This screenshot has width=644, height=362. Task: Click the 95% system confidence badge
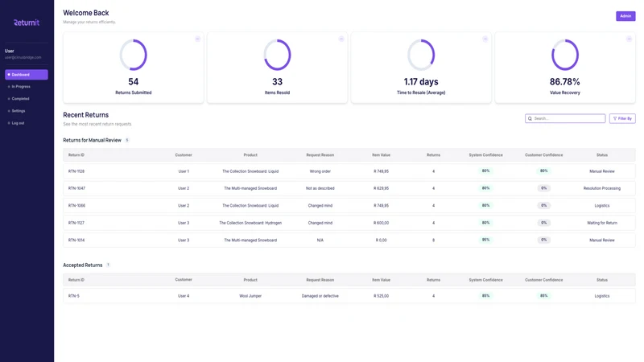485,240
